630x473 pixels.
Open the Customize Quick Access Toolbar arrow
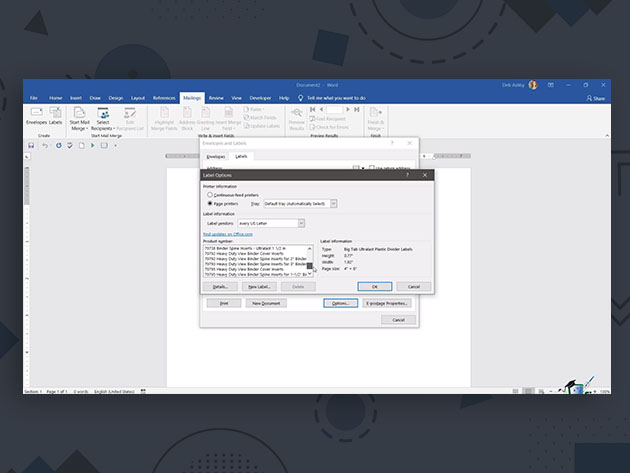115,146
